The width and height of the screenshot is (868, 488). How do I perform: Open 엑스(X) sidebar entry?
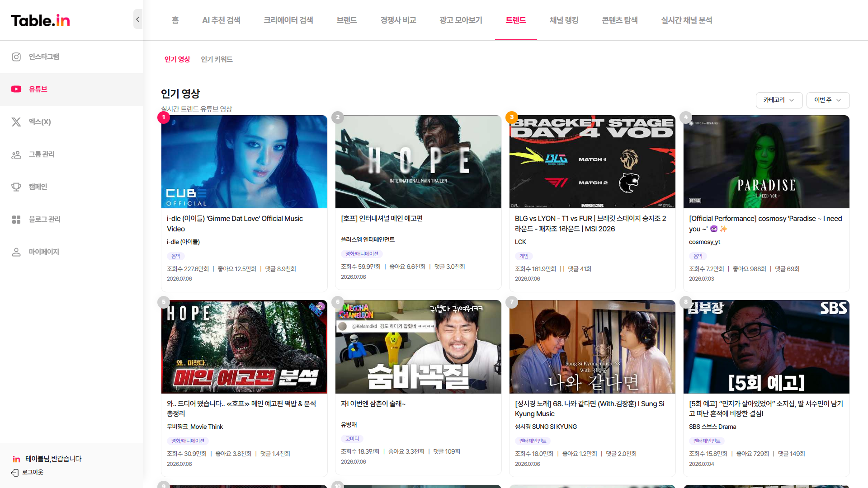40,122
